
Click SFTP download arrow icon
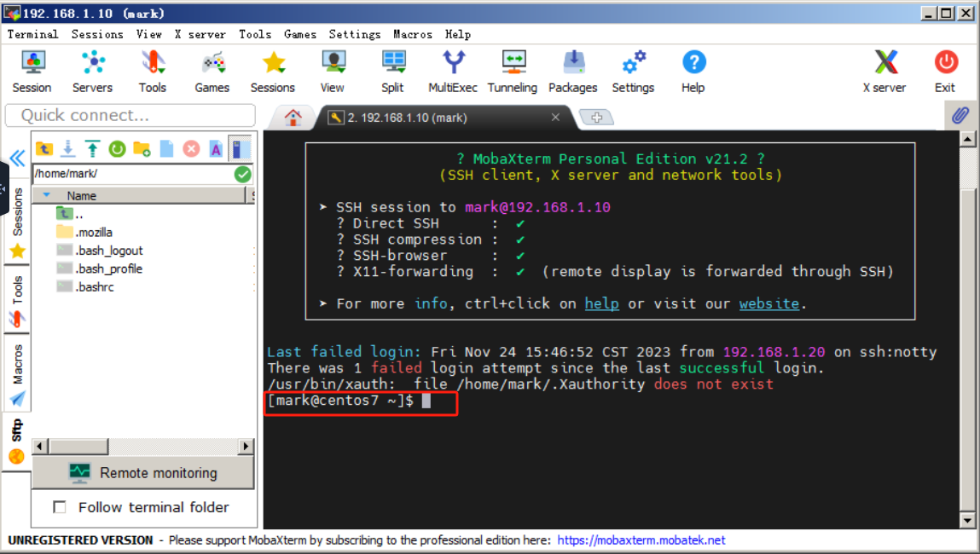click(68, 148)
